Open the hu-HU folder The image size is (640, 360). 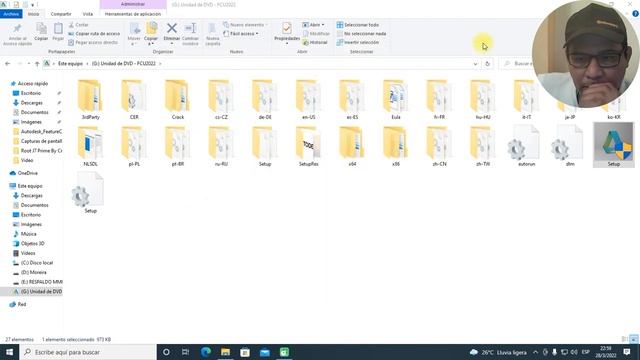coord(483,100)
